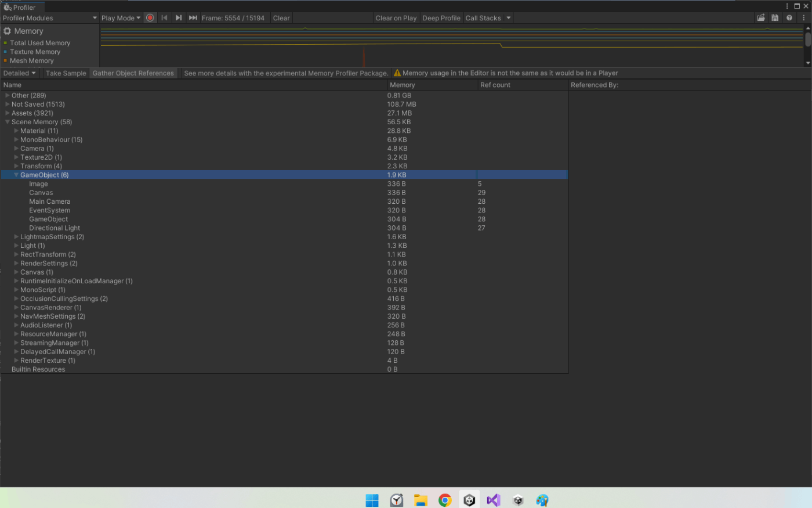Viewport: 812px width, 508px height.
Task: Click the Clear button
Action: pos(281,18)
